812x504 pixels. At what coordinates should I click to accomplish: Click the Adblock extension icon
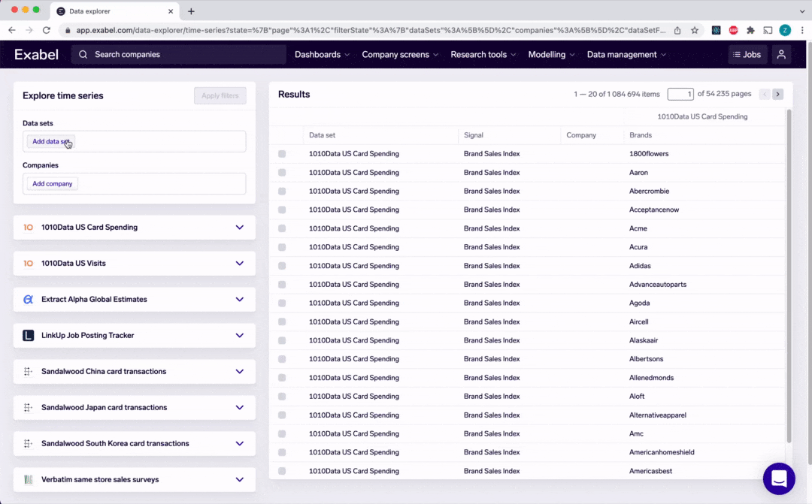(x=733, y=30)
